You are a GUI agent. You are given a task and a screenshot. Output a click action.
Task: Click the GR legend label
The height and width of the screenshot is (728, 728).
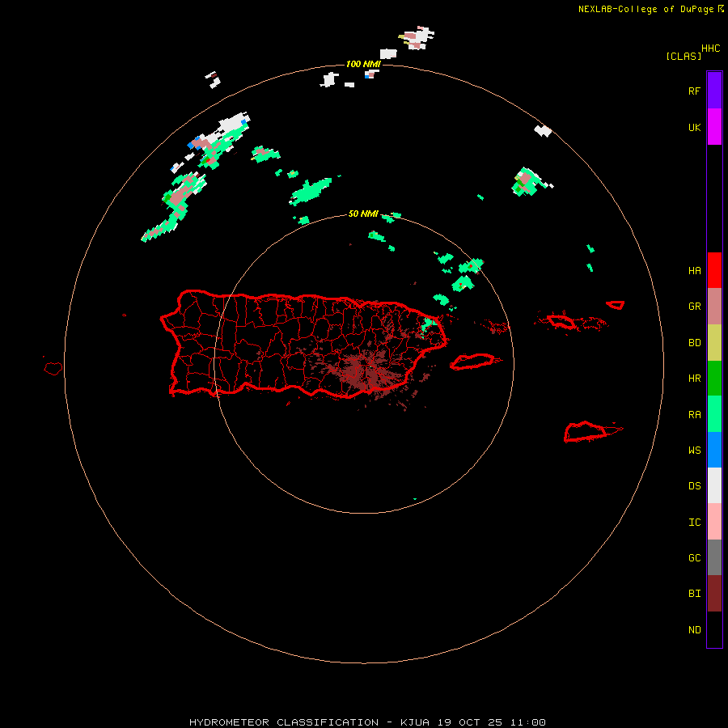694,307
